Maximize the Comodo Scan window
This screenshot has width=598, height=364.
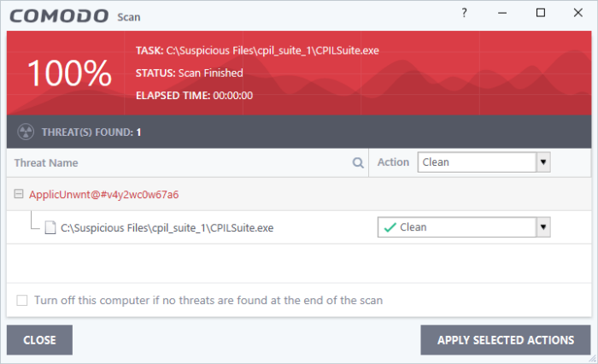coord(541,13)
